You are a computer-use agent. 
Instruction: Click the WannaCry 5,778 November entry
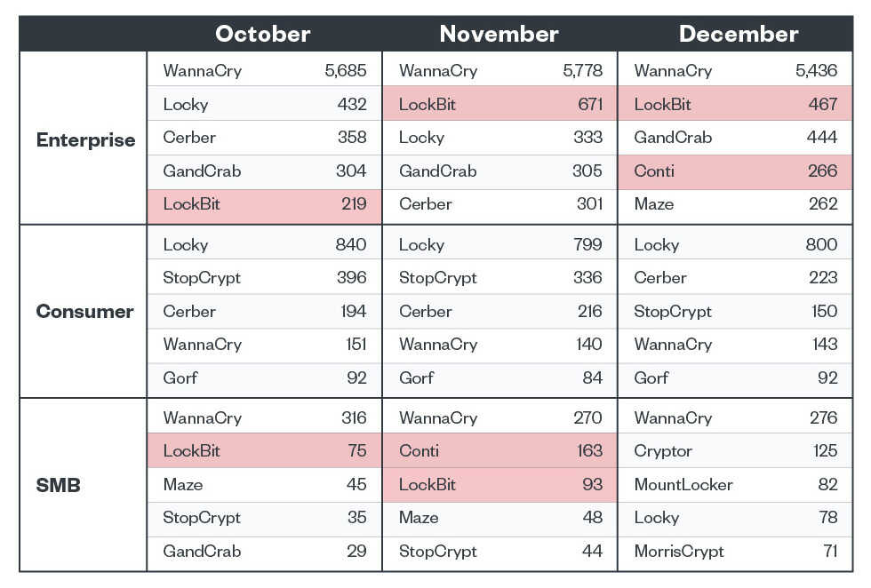tap(499, 71)
